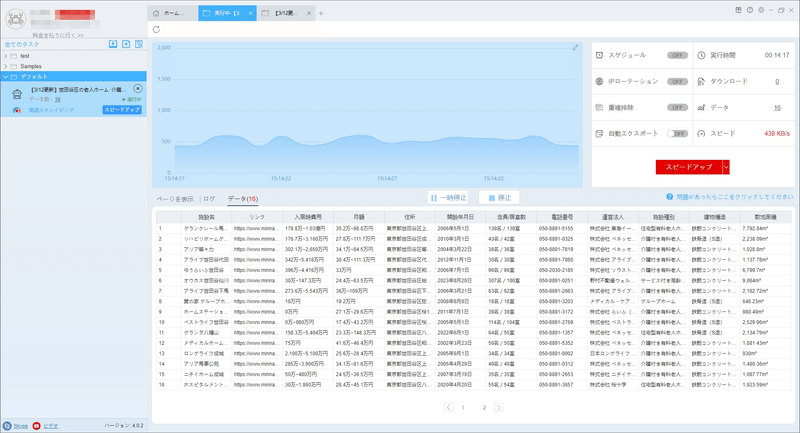Open dropdown arrow on red スピードアップ button
800x433 pixels.
(x=726, y=167)
